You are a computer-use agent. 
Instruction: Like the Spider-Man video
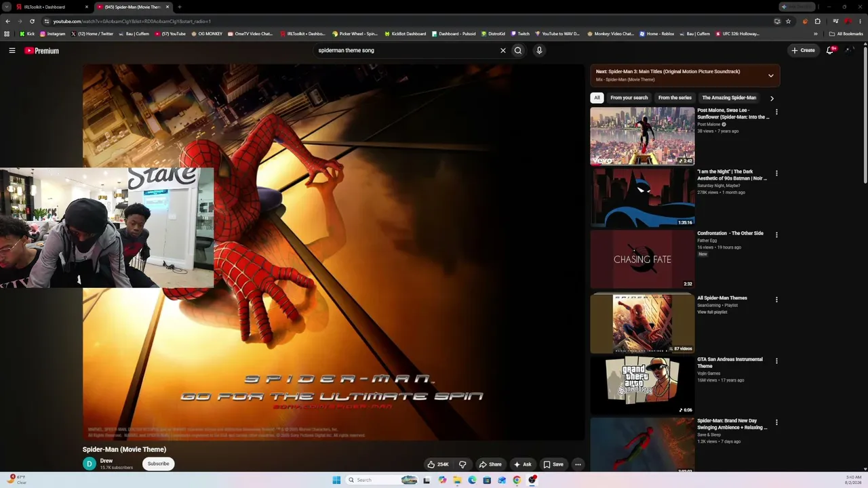click(438, 464)
